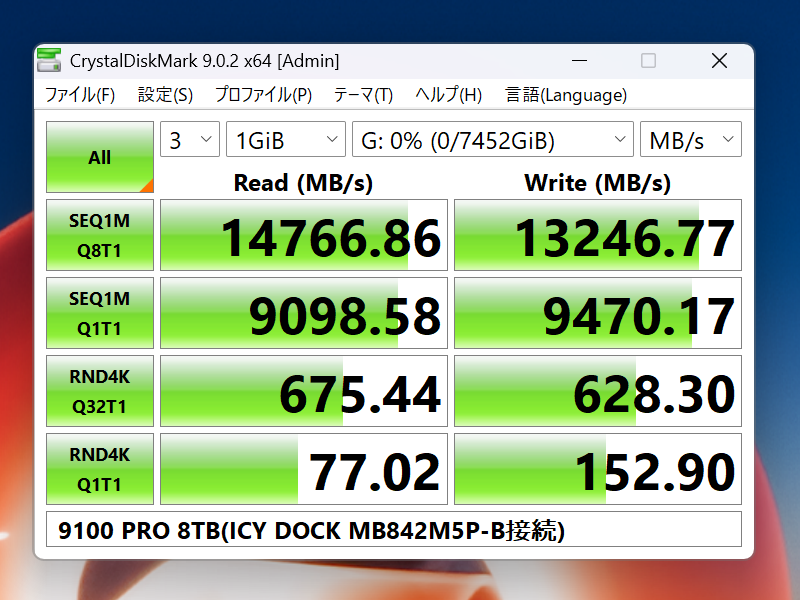
Task: Start the SEQ1M Q1T1 benchmark
Action: point(99,312)
